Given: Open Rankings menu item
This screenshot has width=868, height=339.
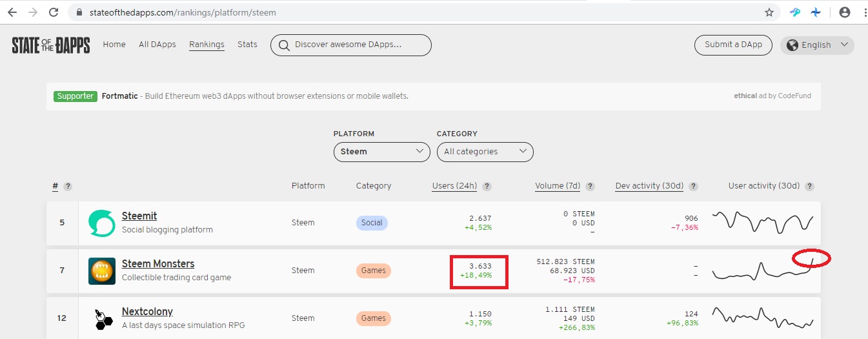Looking at the screenshot, I should pos(207,45).
